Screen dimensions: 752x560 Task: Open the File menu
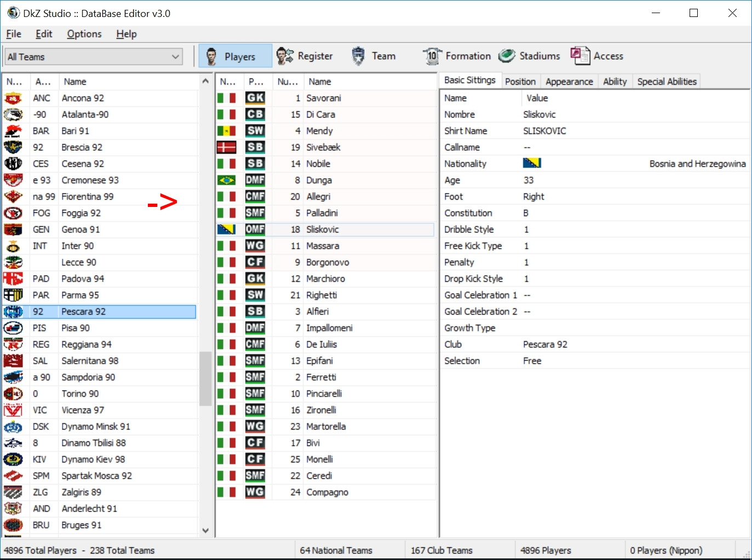[x=14, y=34]
